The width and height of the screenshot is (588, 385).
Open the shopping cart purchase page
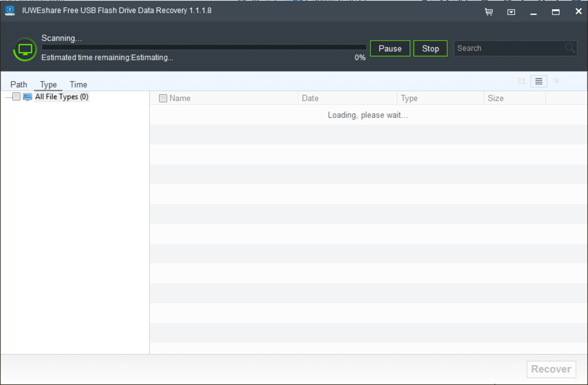pyautogui.click(x=488, y=12)
